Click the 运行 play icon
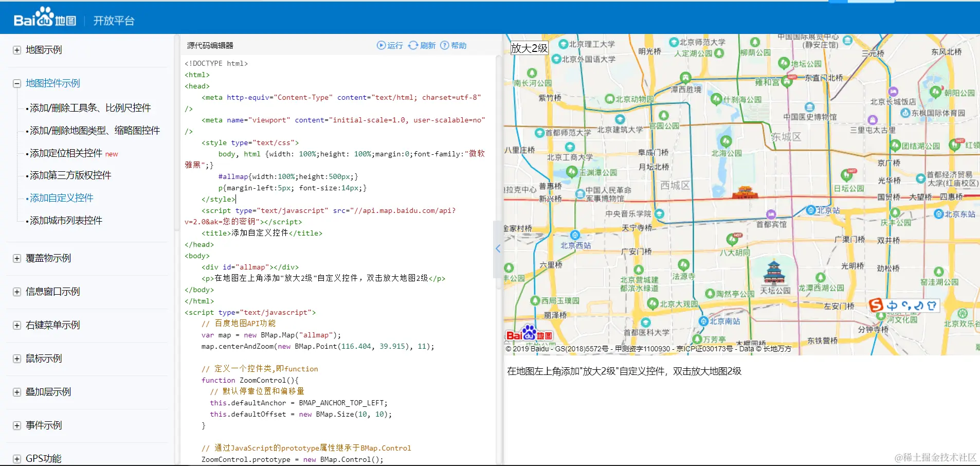The image size is (980, 466). [381, 45]
